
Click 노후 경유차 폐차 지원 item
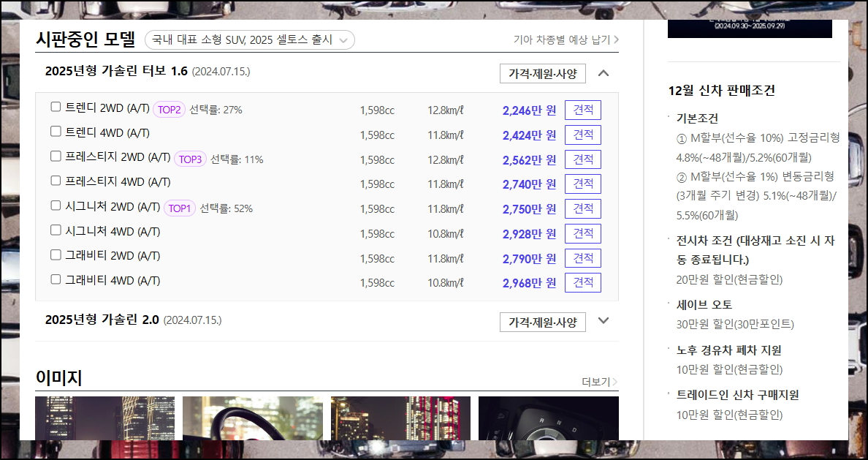(728, 350)
